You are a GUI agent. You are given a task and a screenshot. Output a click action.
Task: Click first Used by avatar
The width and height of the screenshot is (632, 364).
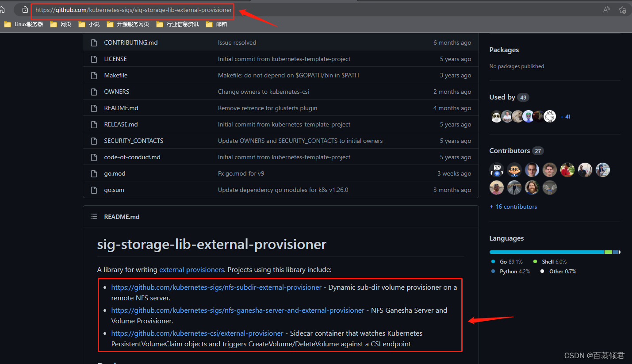(497, 116)
